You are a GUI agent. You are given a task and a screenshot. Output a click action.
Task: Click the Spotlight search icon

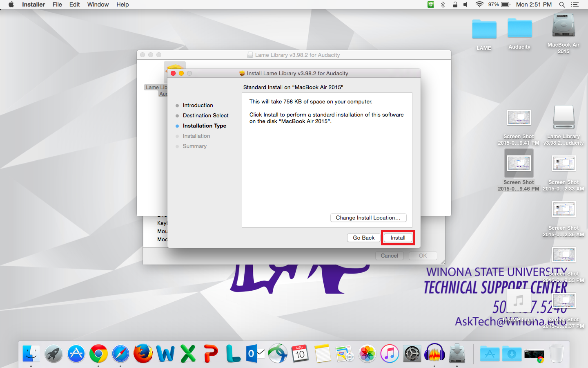[x=562, y=4]
